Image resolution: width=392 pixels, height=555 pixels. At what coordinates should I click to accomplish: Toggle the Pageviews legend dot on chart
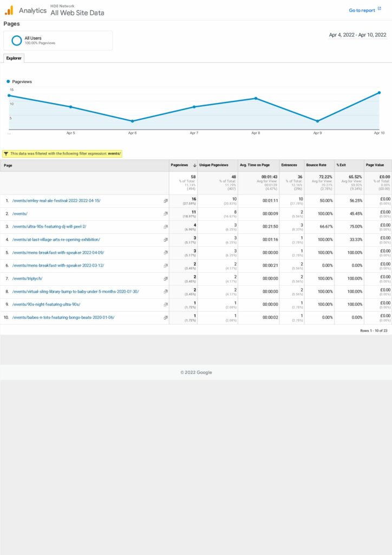[x=9, y=81]
